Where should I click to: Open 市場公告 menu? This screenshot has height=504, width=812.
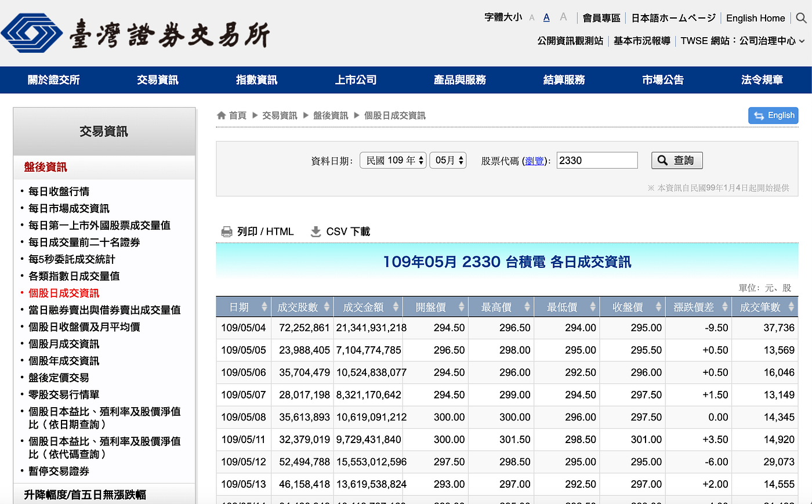[x=663, y=80]
